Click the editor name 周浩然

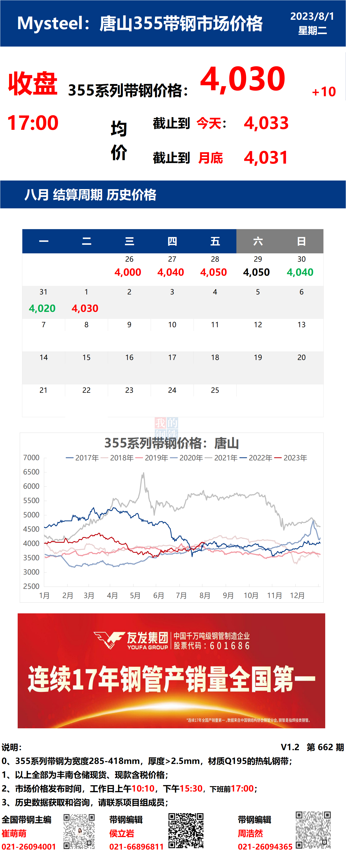tap(250, 833)
